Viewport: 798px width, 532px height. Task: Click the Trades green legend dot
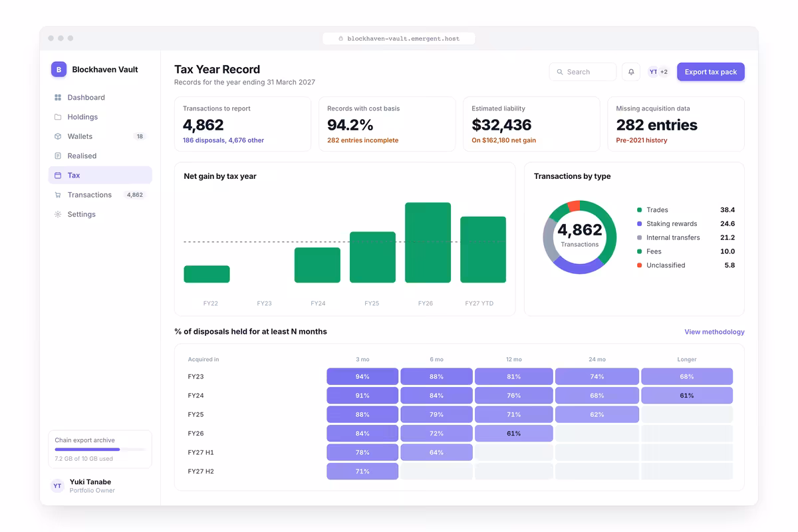pyautogui.click(x=640, y=210)
